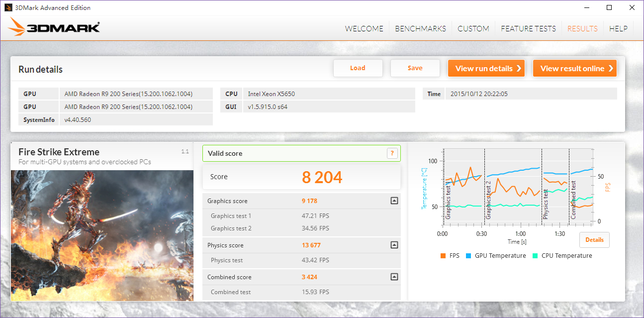Open the WELCOME tab
Image resolution: width=644 pixels, height=318 pixels.
[x=364, y=28]
